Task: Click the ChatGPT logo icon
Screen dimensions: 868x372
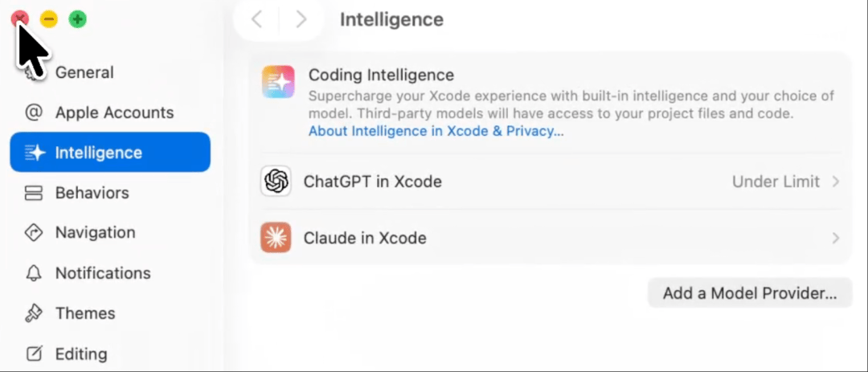Action: click(x=276, y=181)
